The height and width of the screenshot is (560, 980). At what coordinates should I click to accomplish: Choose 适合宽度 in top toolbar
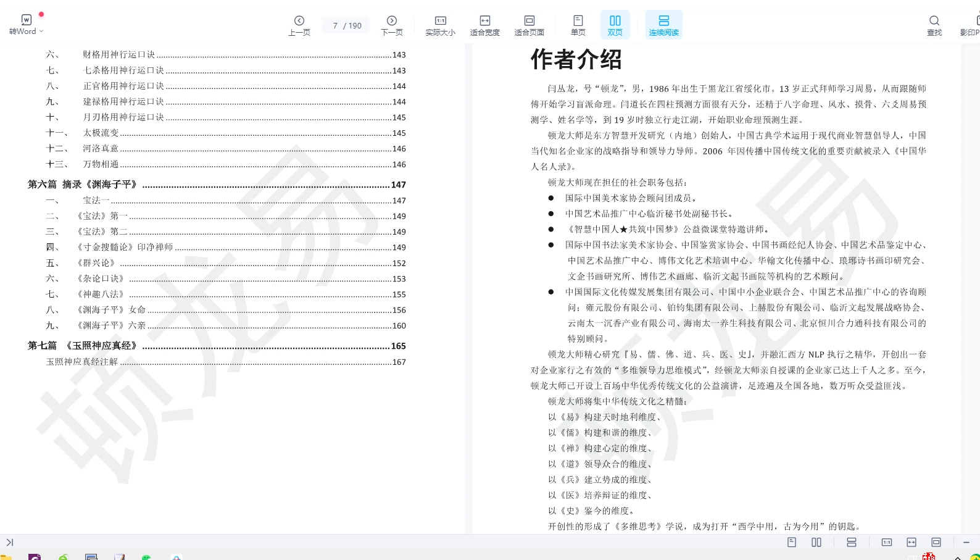[x=485, y=25]
